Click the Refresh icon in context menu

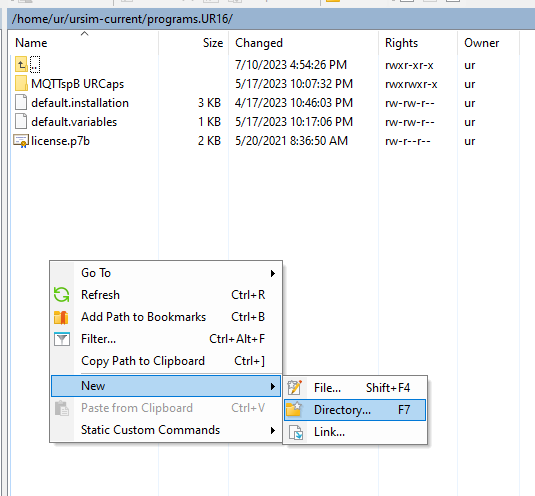click(x=62, y=295)
